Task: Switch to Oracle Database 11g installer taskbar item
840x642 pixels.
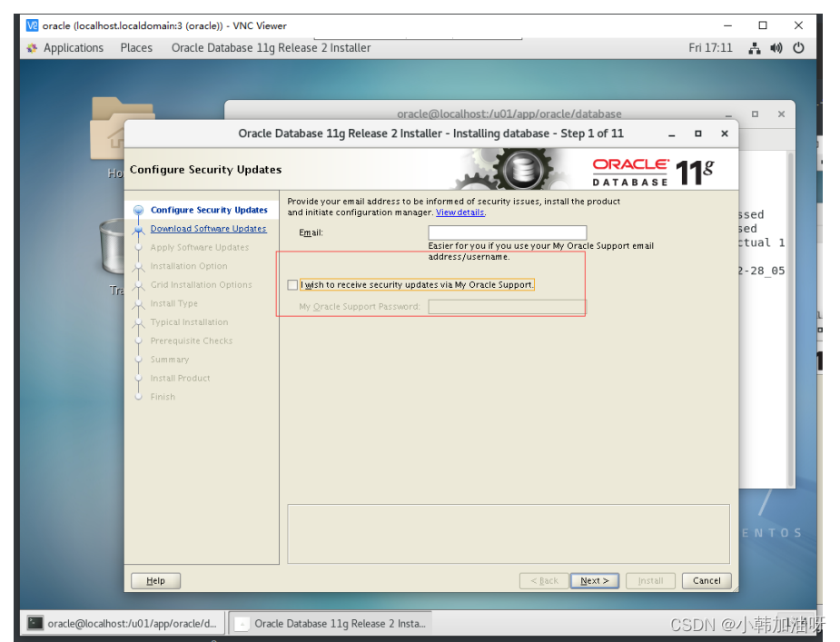Action: pyautogui.click(x=331, y=623)
